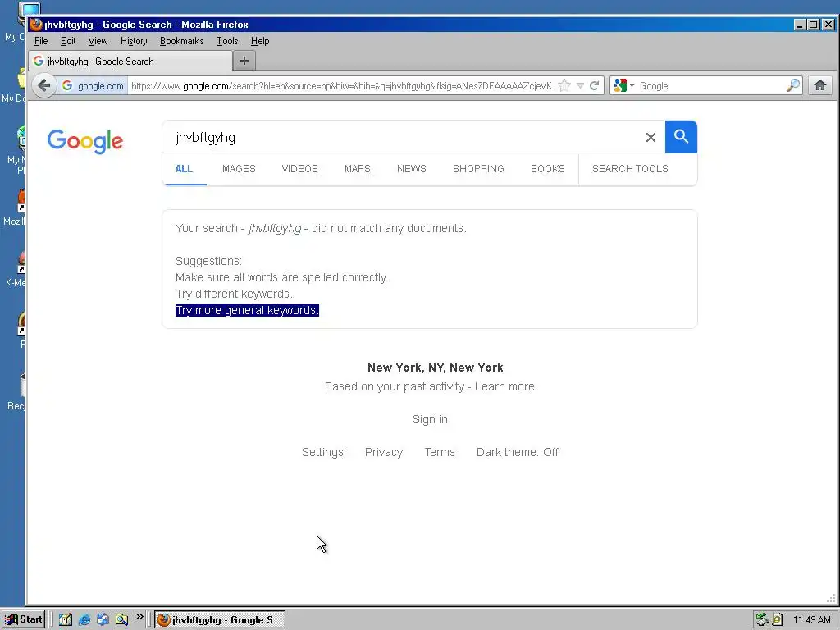The image size is (840, 630).
Task: Select the ALL results tab
Action: point(184,169)
